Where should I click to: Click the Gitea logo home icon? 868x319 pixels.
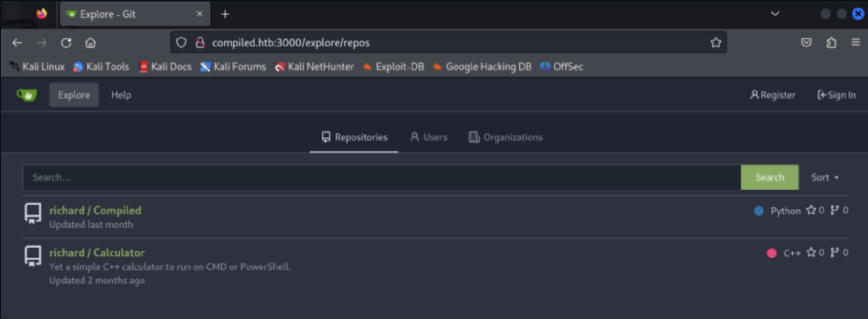(27, 95)
